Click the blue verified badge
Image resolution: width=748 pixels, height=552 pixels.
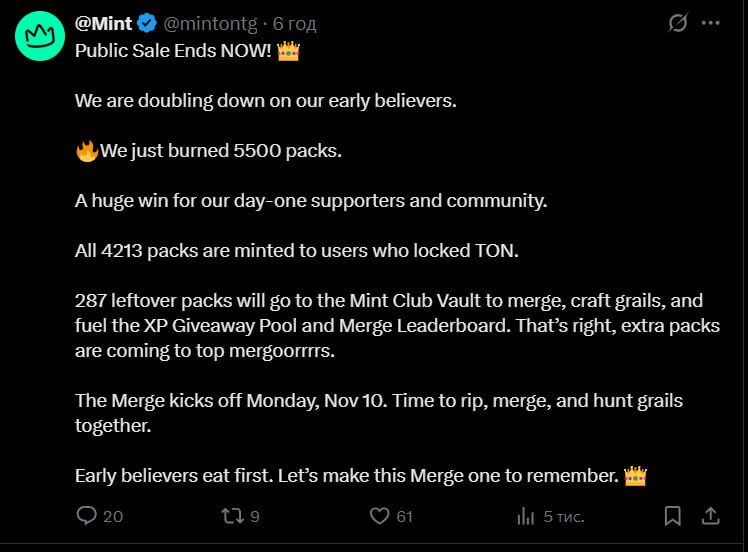point(146,23)
